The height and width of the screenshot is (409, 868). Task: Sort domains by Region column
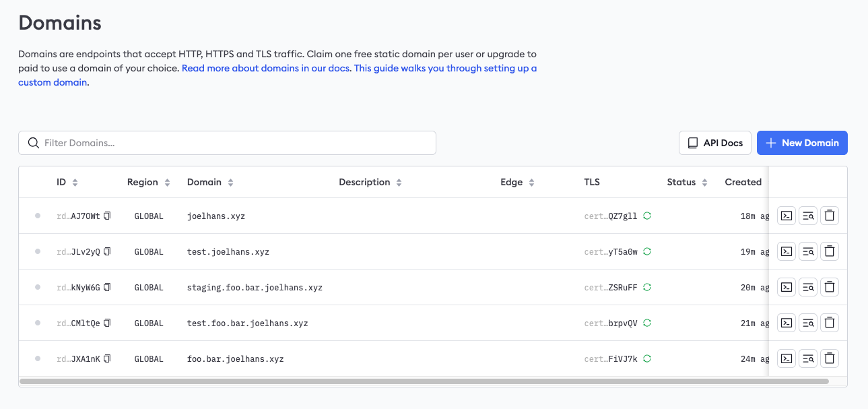(167, 183)
